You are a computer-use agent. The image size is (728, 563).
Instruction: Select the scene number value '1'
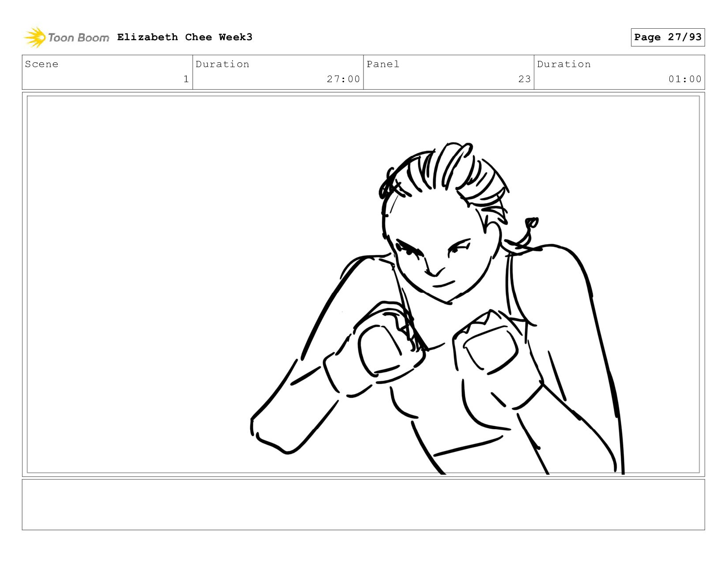coord(186,79)
